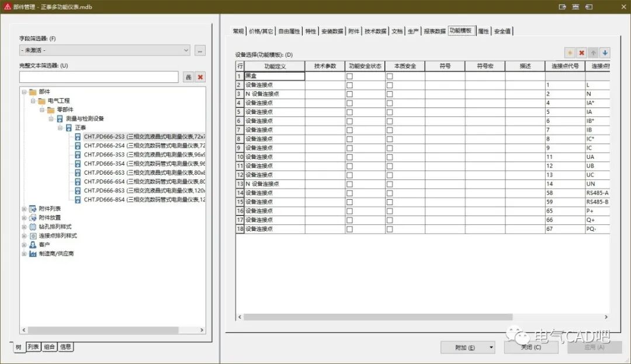This screenshot has width=631, height=364.
Task: Select the 黑盒 cell in row 1
Action: pos(275,76)
